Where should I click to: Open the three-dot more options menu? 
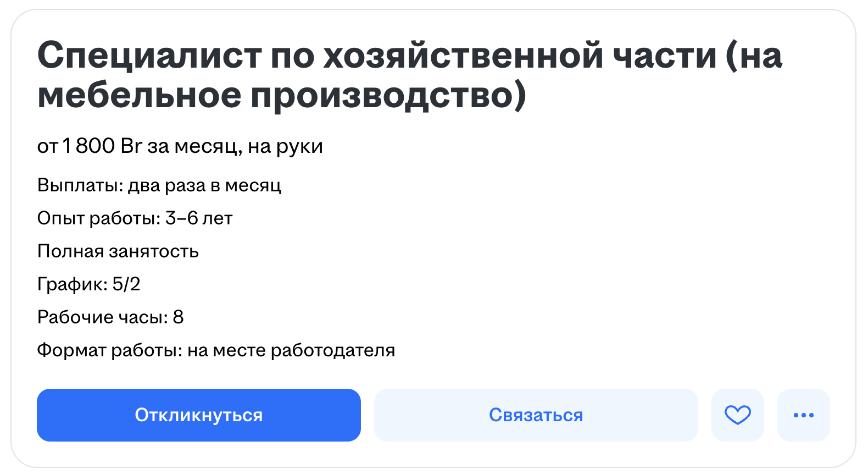[x=803, y=415]
